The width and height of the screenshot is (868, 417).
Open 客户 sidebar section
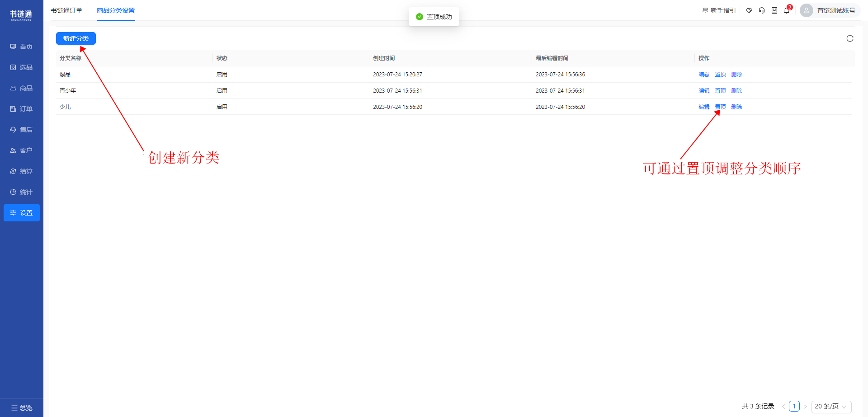click(21, 150)
